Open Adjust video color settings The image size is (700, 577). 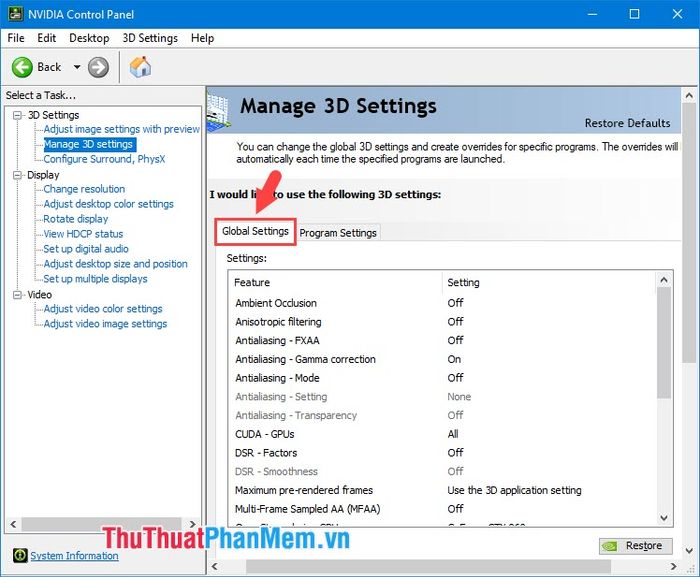[103, 309]
